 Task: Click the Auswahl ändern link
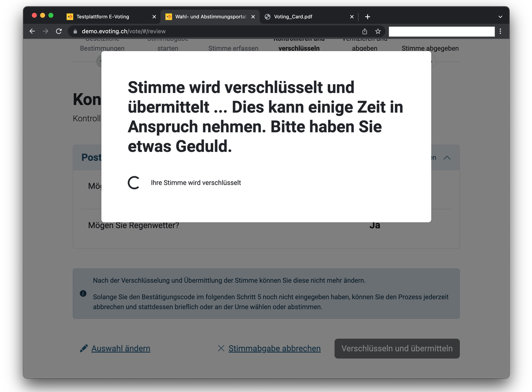[121, 349]
